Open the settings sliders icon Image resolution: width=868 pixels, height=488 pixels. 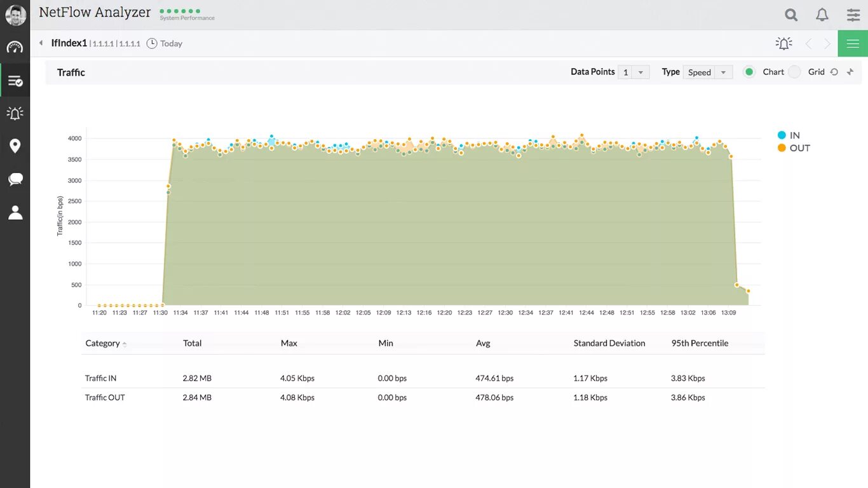853,15
